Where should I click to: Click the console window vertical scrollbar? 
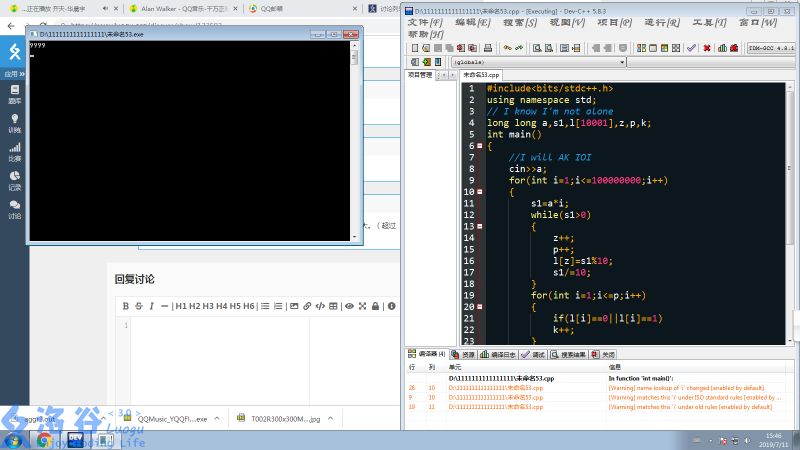click(354, 140)
